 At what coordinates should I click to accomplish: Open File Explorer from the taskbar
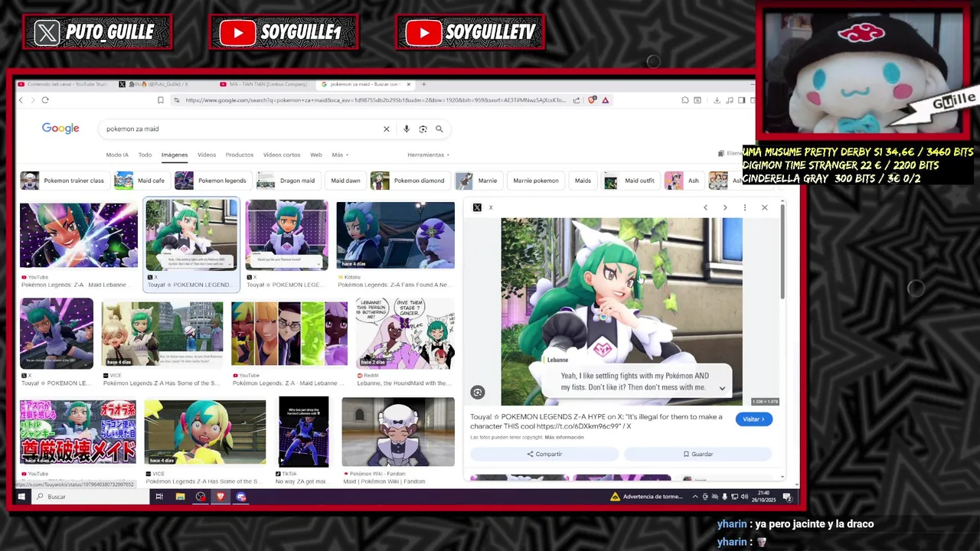180,497
